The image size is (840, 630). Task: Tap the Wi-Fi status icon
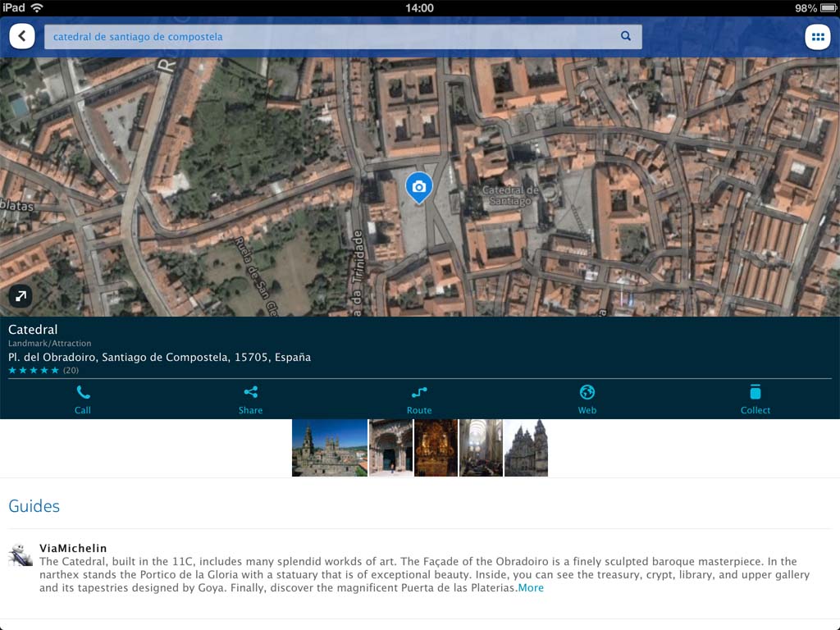click(37, 7)
